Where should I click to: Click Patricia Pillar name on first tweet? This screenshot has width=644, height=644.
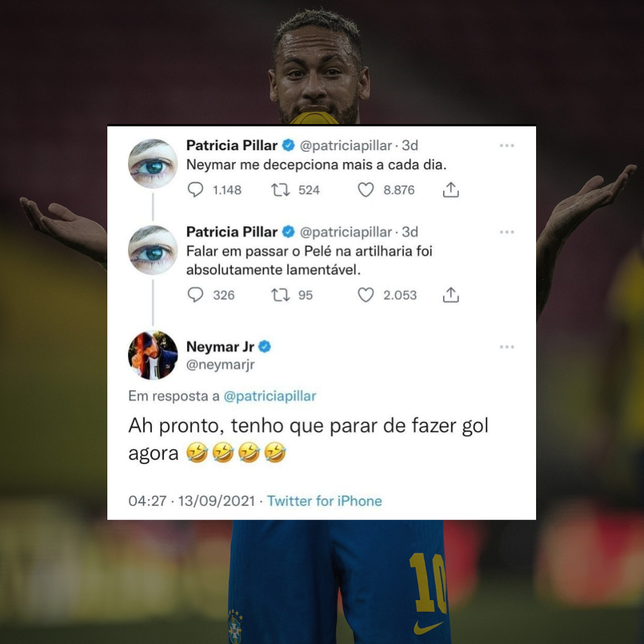click(x=232, y=145)
